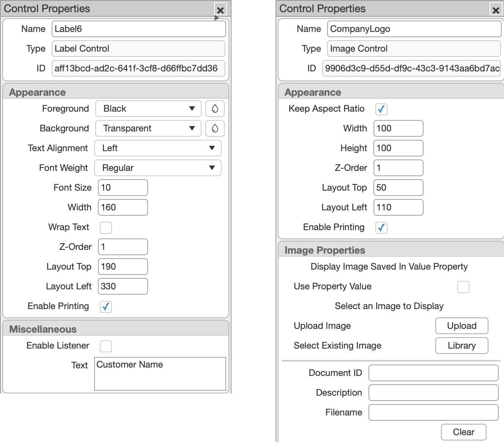Image resolution: width=504 pixels, height=442 pixels.
Task: Open the Font Weight dropdown
Action: tap(158, 168)
